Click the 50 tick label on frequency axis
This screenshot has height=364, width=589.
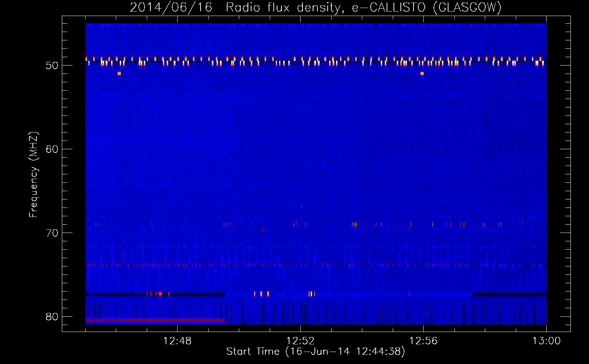52,66
